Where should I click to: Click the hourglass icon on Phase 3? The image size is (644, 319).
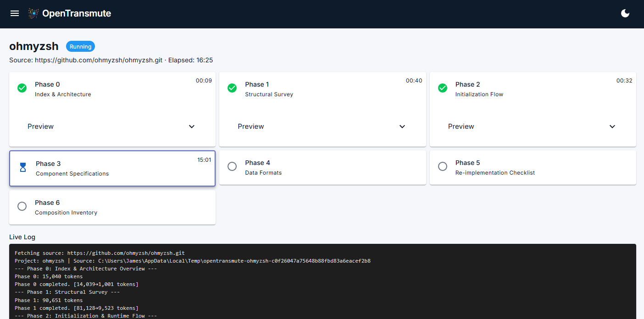coord(23,167)
